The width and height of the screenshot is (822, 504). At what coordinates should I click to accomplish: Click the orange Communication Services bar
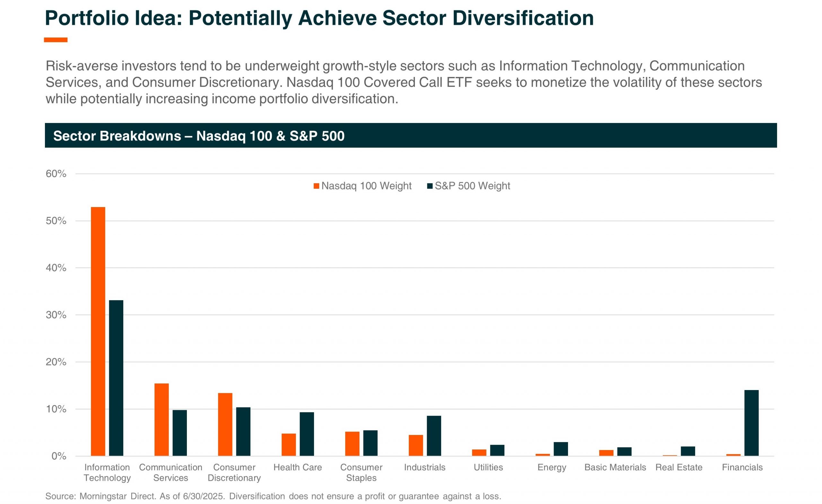point(162,419)
